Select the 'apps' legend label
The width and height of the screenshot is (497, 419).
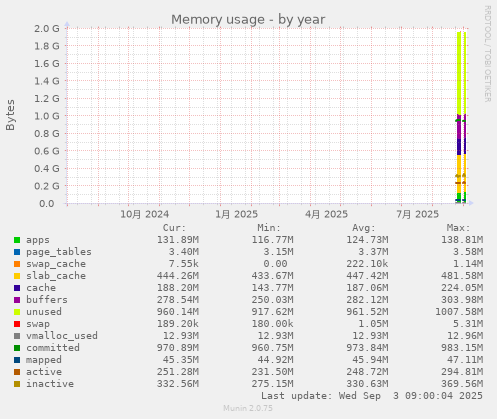point(38,240)
